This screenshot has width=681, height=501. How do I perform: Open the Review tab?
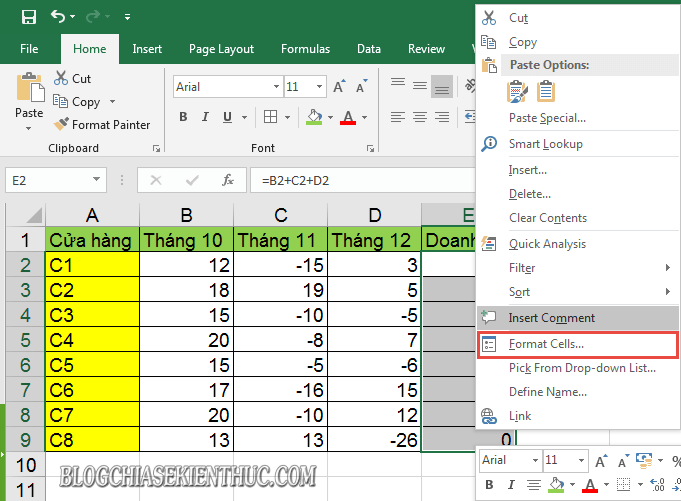[426, 49]
